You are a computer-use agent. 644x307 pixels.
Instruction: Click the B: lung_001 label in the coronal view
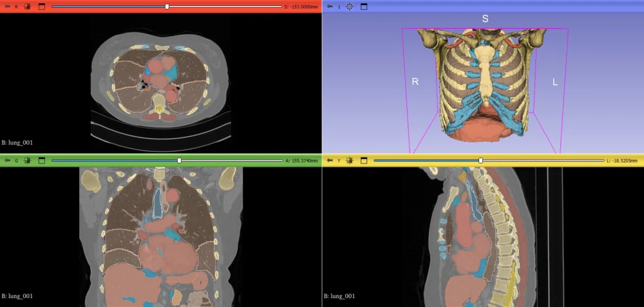tap(17, 296)
